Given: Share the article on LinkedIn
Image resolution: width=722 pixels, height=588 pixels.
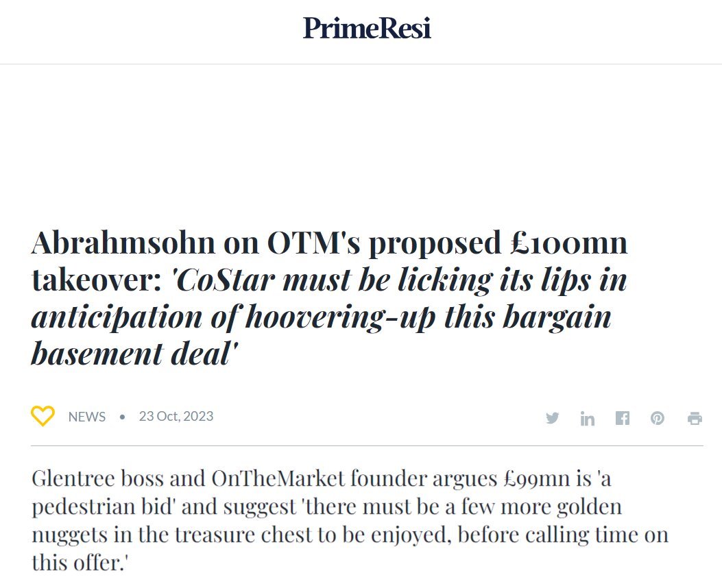Looking at the screenshot, I should coord(588,418).
